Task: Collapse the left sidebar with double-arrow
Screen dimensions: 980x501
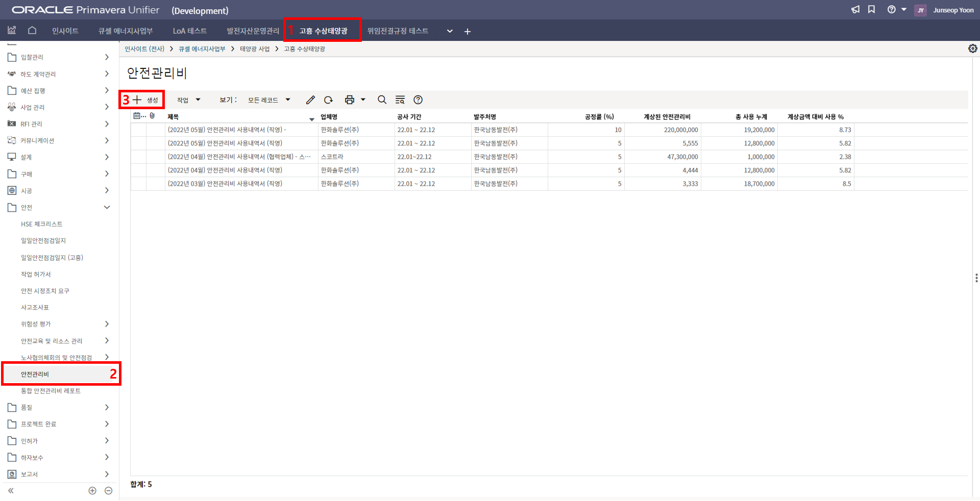Action: [11, 491]
